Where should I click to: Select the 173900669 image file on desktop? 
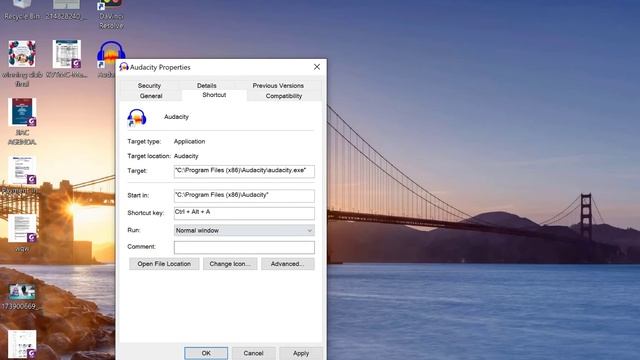(x=22, y=296)
